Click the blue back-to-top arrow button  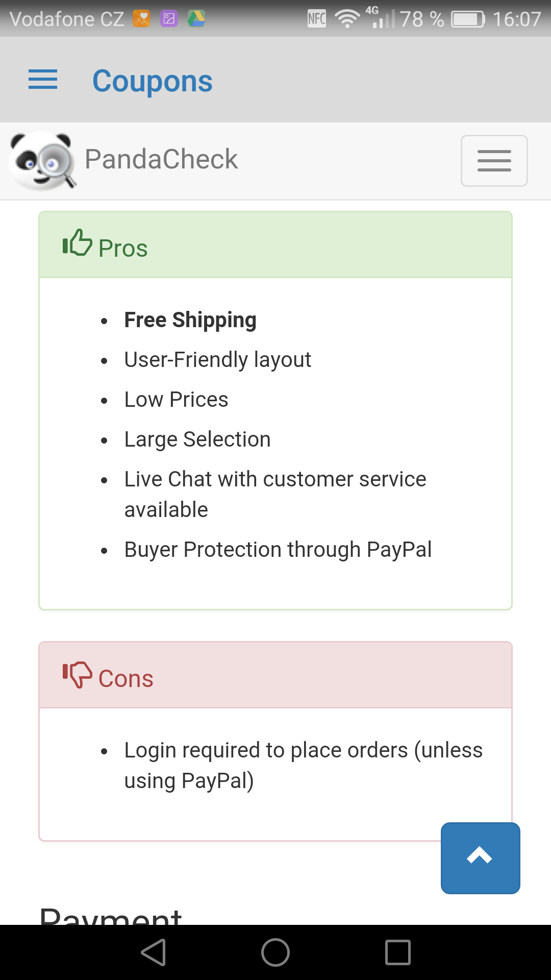pos(481,858)
